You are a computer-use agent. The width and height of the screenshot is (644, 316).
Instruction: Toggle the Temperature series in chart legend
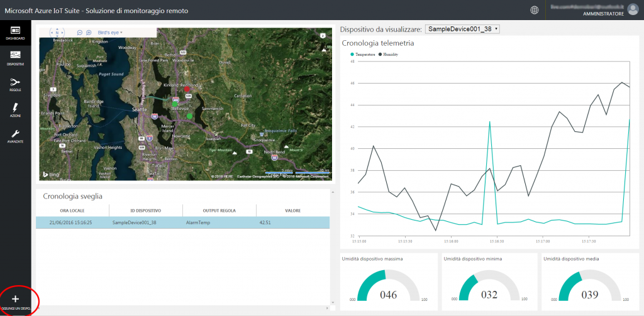pos(362,54)
